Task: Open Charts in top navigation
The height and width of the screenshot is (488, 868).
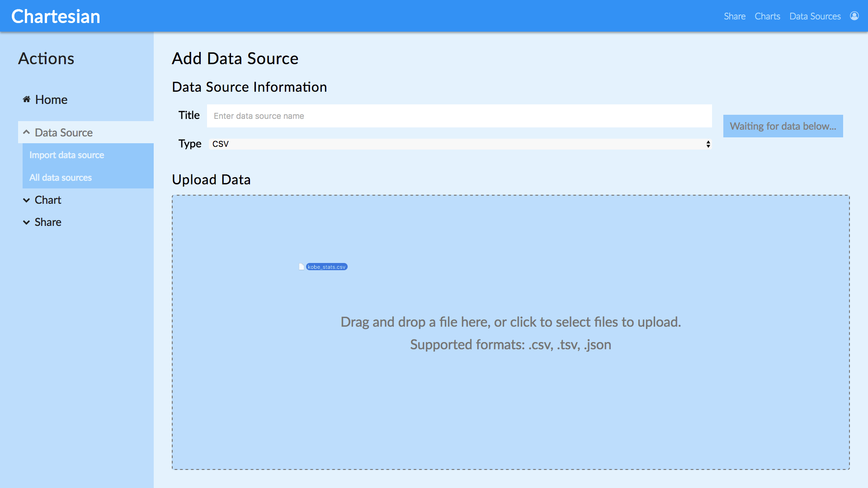Action: (x=767, y=16)
